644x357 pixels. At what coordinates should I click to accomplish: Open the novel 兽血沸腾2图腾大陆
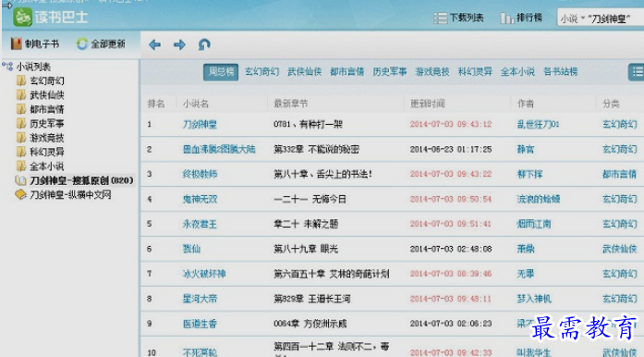click(219, 149)
